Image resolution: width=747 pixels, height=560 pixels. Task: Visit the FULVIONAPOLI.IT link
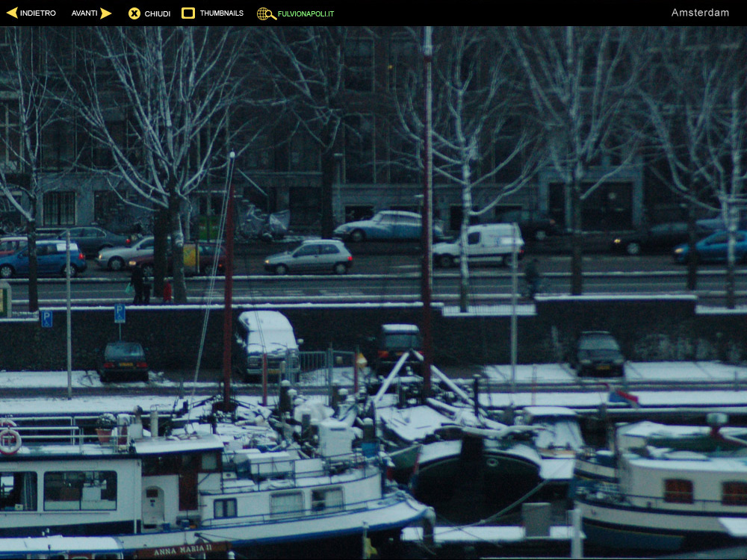(x=306, y=13)
